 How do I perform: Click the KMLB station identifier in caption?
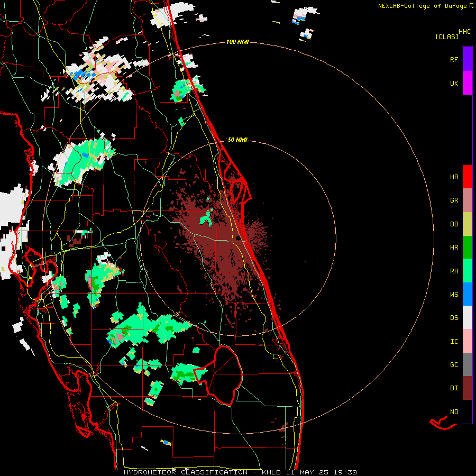point(271,472)
